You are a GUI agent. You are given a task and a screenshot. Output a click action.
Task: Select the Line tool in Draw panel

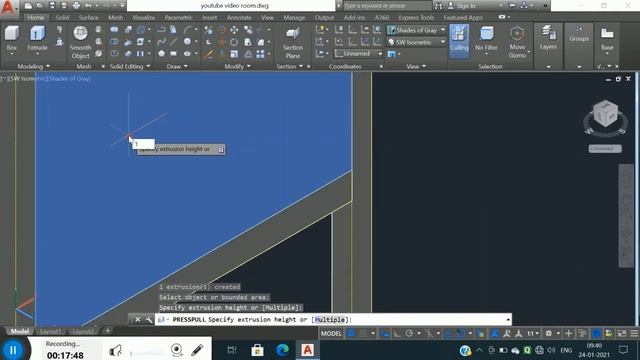[174, 42]
